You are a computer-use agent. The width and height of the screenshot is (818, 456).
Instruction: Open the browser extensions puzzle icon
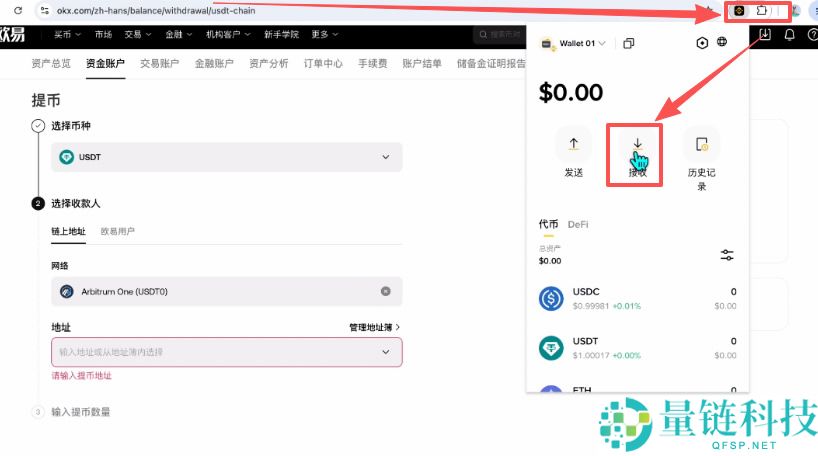762,10
